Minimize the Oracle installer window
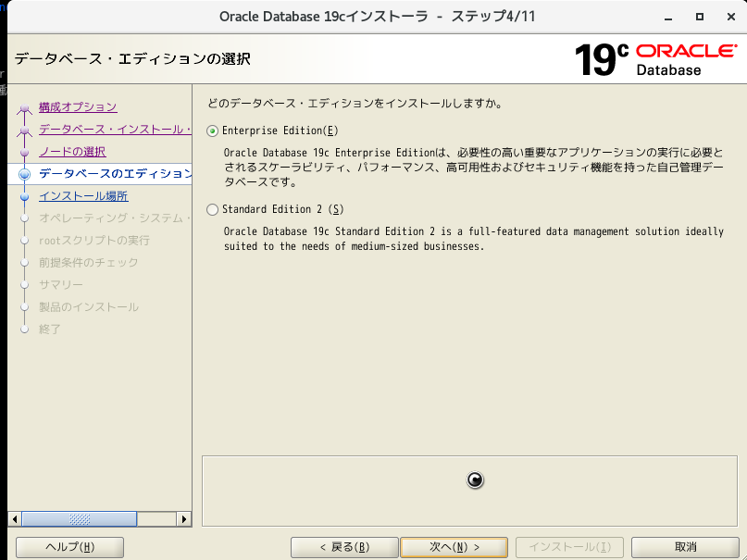This screenshot has height=560, width=747. 668,18
